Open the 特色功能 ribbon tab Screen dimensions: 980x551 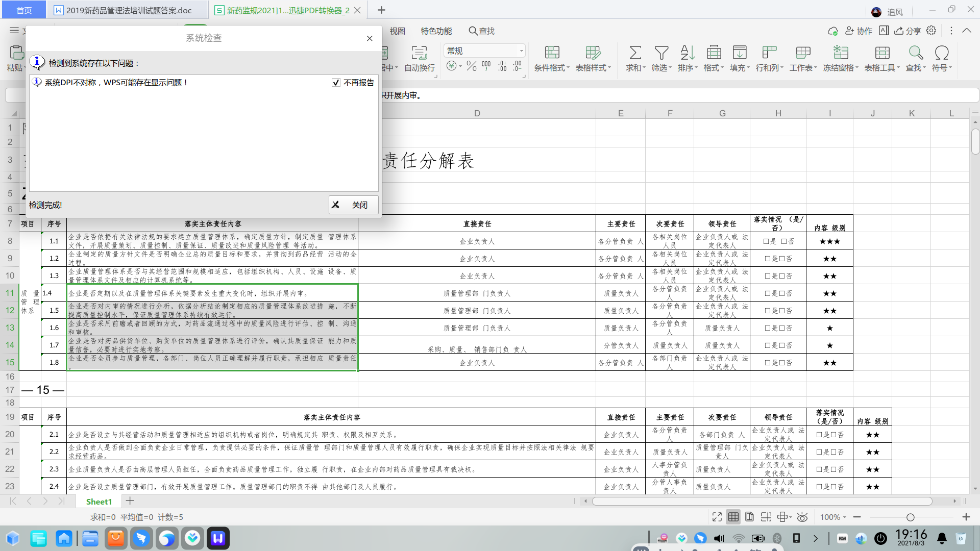click(436, 31)
